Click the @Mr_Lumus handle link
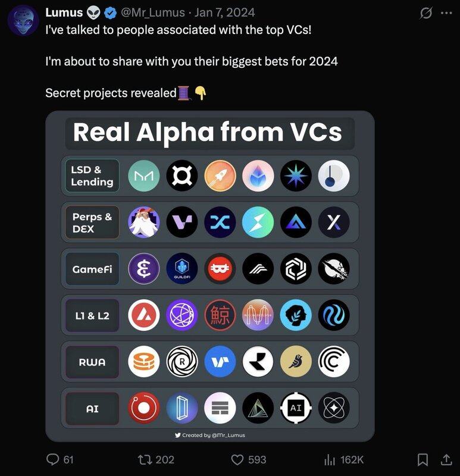The image size is (460, 476). coord(153,12)
